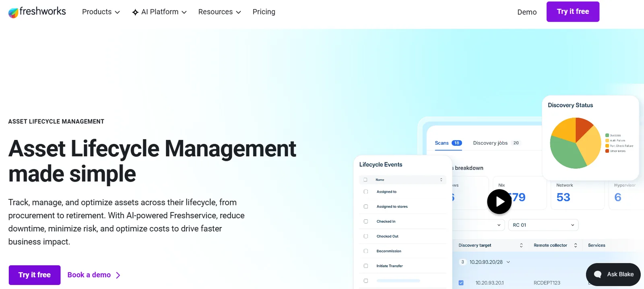Play the product video
The width and height of the screenshot is (644, 289).
[499, 201]
